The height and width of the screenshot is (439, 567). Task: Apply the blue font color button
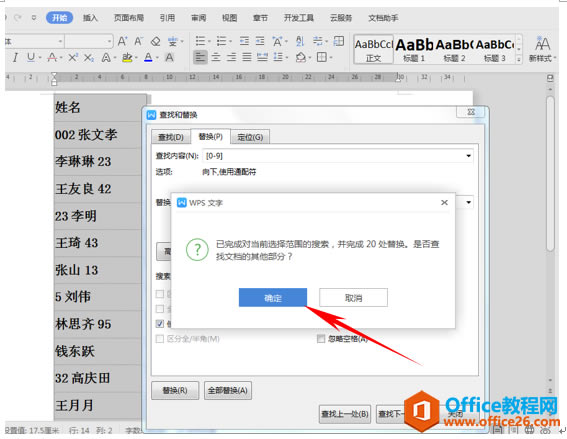click(x=148, y=57)
